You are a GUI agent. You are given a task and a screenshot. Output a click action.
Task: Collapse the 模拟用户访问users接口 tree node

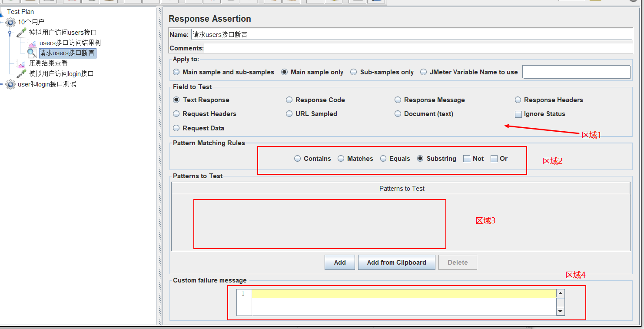coord(10,33)
